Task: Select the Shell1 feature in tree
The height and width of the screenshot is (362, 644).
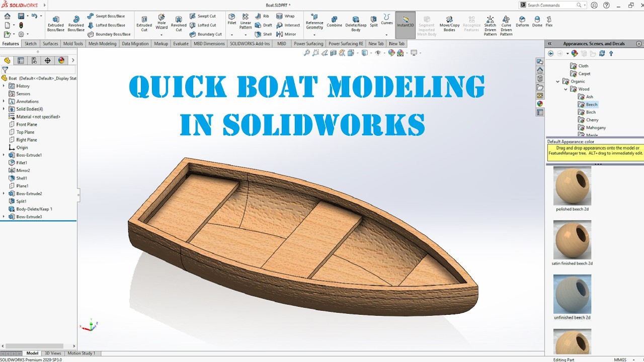Action: [18, 178]
